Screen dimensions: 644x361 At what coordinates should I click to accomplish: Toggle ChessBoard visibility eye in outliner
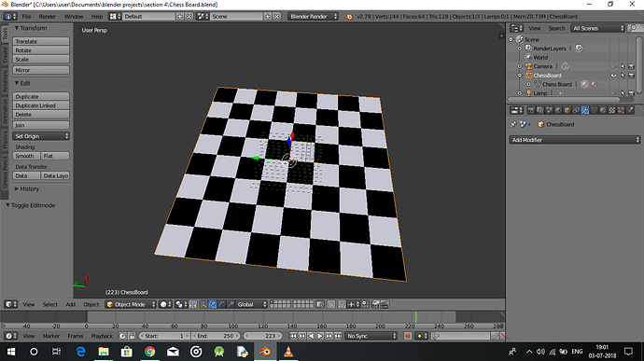point(613,76)
